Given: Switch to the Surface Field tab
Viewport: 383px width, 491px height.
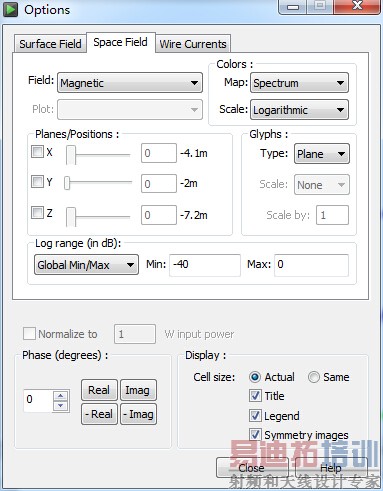Looking at the screenshot, I should pyautogui.click(x=50, y=44).
